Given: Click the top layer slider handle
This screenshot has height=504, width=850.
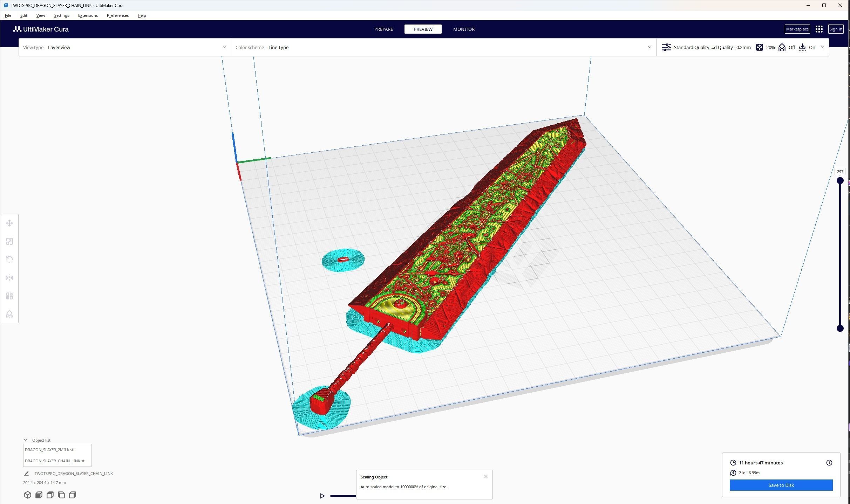Looking at the screenshot, I should tap(840, 181).
